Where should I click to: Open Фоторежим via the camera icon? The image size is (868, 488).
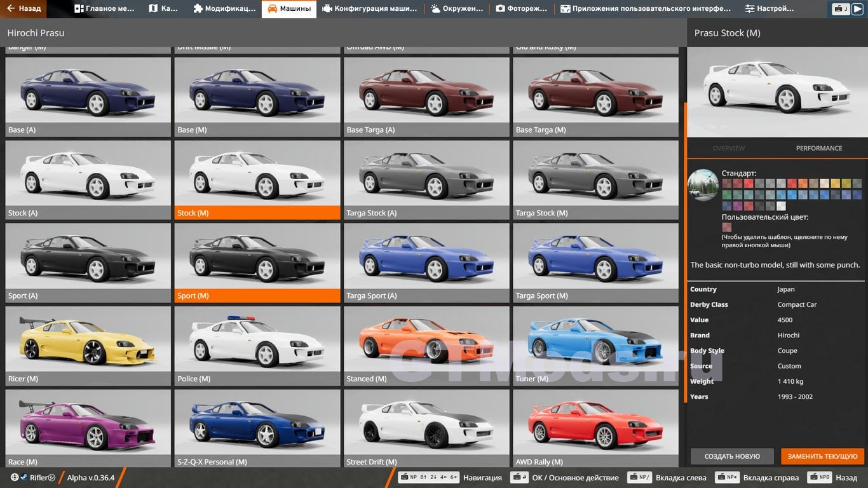[500, 9]
